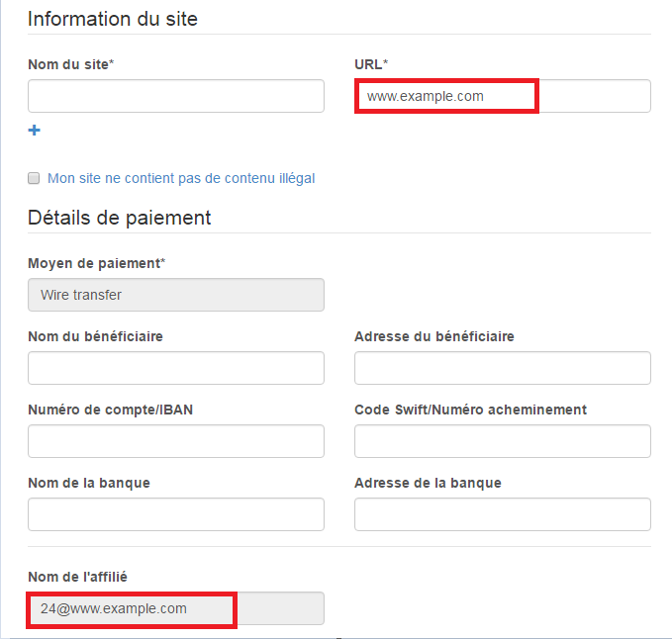The height and width of the screenshot is (639, 672).
Task: Click the 'Détails de paiement' heading
Action: click(x=120, y=218)
